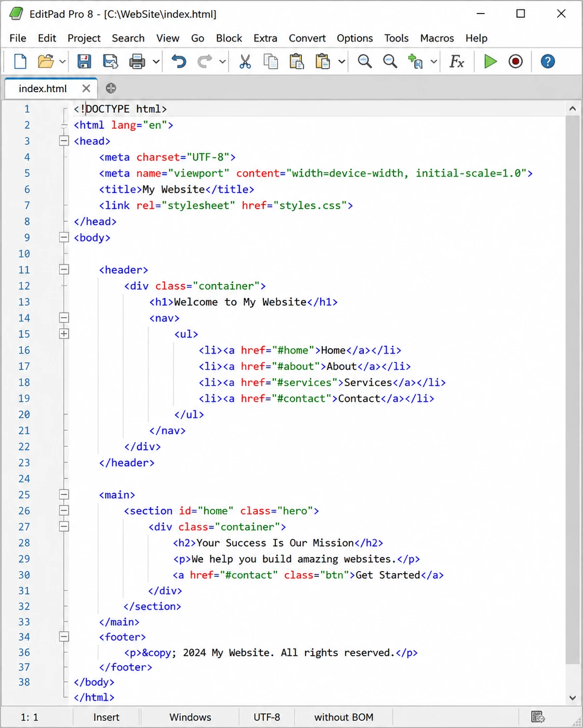Open the Tools menu
Screen dimensions: 583x728
[x=396, y=38]
